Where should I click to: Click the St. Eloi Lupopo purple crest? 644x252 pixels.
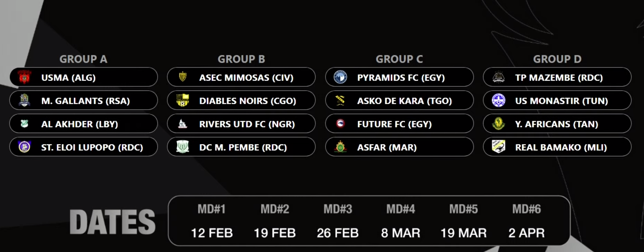(x=25, y=147)
